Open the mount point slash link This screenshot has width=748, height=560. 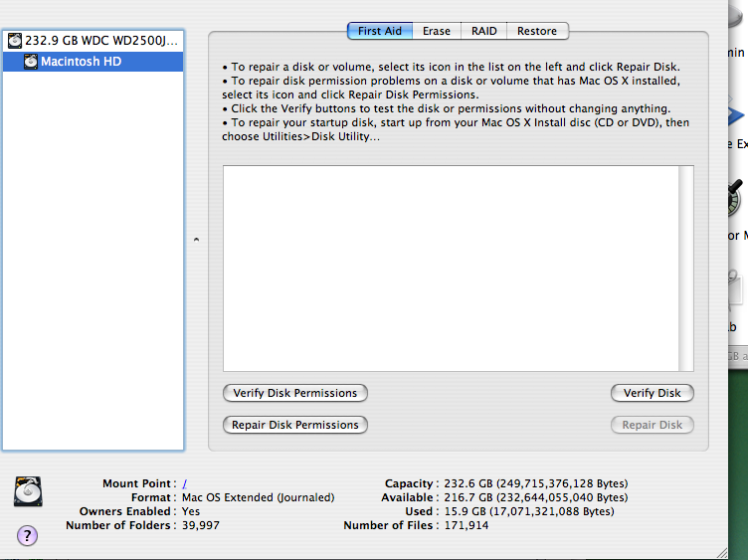tap(185, 483)
